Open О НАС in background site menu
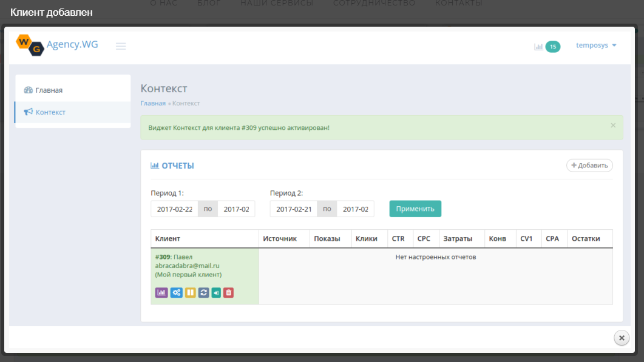644x362 pixels. coord(163,3)
